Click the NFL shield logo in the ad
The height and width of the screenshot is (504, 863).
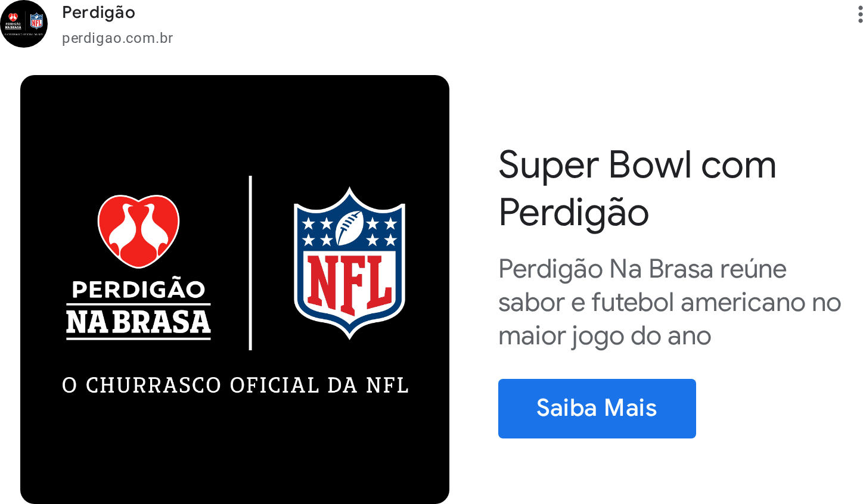click(x=350, y=263)
